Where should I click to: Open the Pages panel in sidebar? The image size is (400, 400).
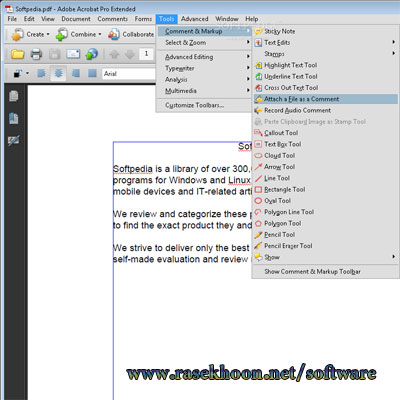(14, 96)
